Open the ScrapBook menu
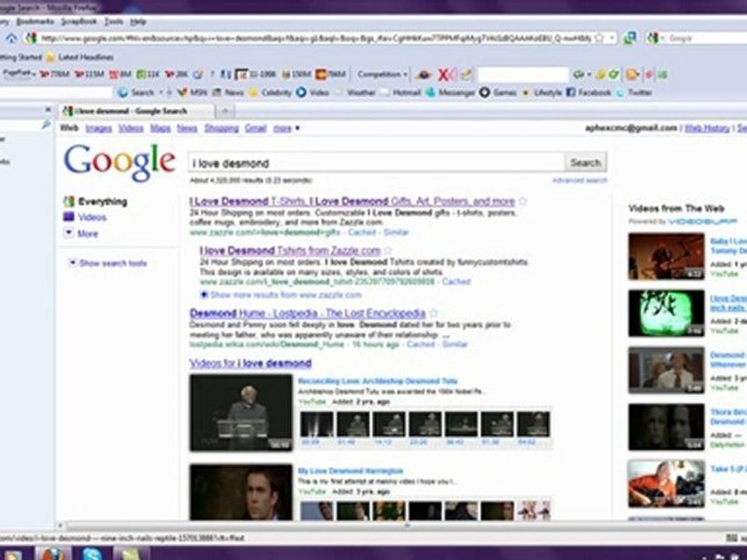 click(79, 22)
